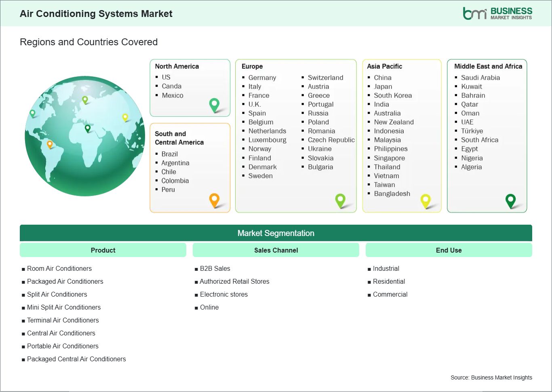Click the green location pin on the Europe card

pos(340,200)
